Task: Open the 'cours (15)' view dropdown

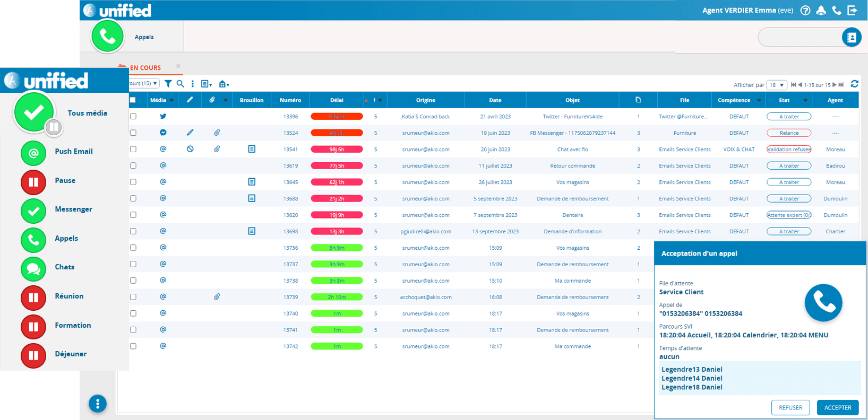Action: [x=144, y=84]
